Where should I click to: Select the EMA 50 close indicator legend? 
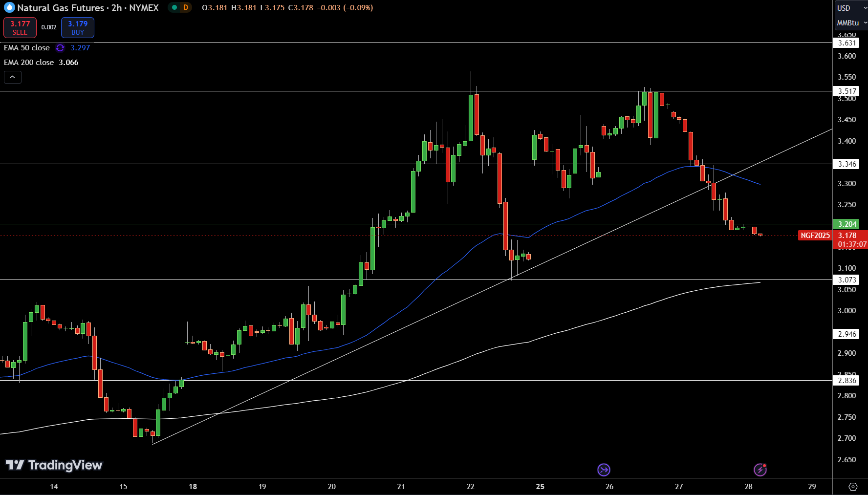tap(27, 48)
